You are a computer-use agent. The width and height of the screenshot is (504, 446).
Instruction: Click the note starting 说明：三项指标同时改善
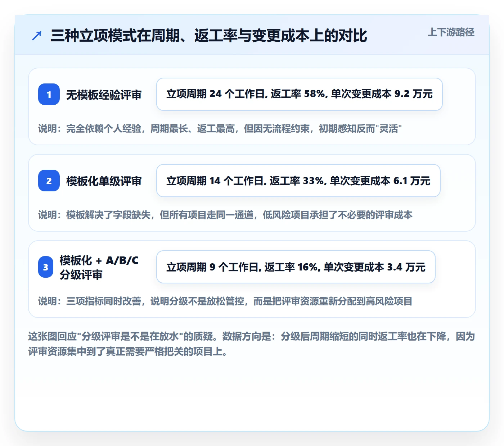click(x=225, y=301)
